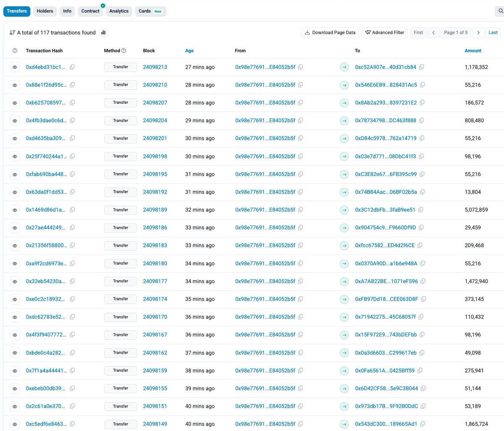Open transaction hash 0x7f1a4a44441
This screenshot has height=431, width=504.
pyautogui.click(x=46, y=371)
